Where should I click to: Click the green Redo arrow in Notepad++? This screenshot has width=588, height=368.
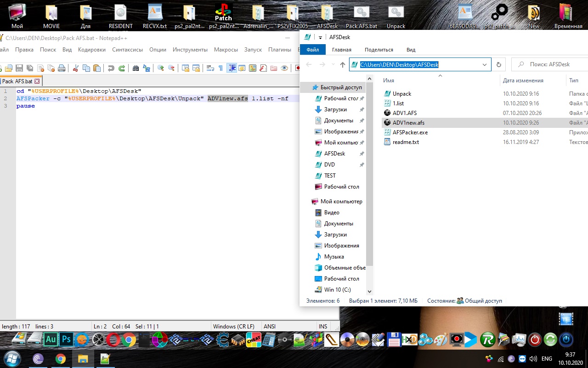click(x=122, y=68)
